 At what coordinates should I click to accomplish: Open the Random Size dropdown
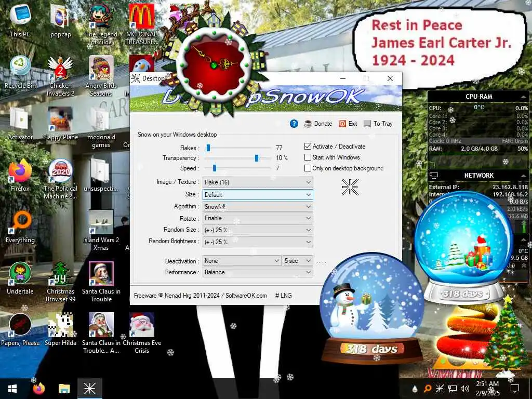click(258, 230)
